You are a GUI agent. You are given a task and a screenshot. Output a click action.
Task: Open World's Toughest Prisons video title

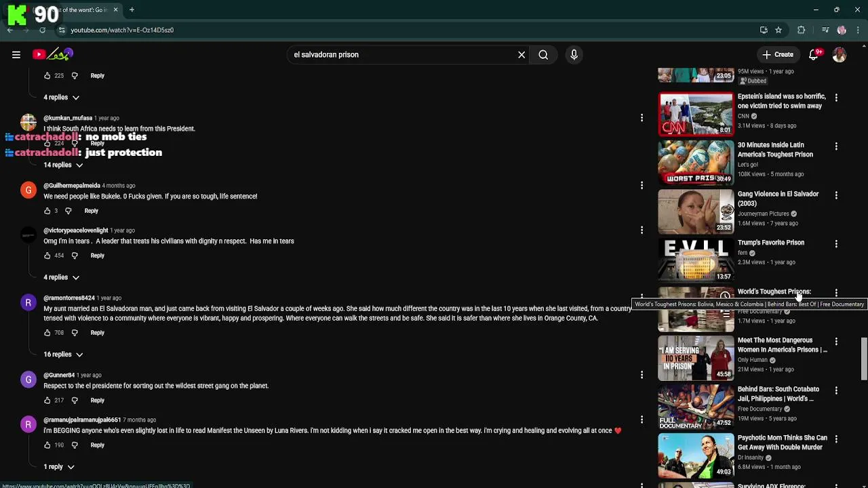(x=774, y=292)
